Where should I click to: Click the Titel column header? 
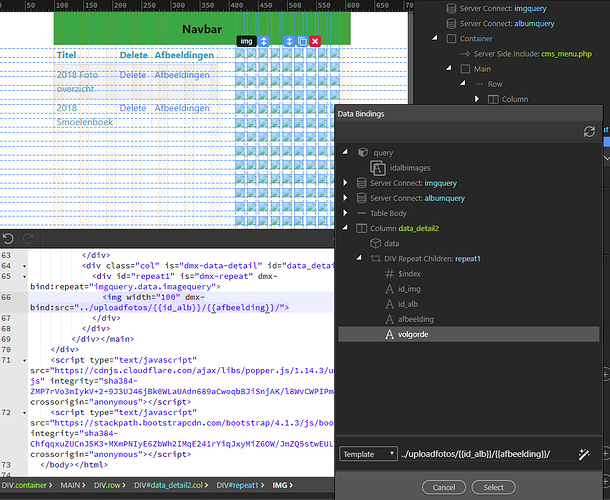[66, 55]
